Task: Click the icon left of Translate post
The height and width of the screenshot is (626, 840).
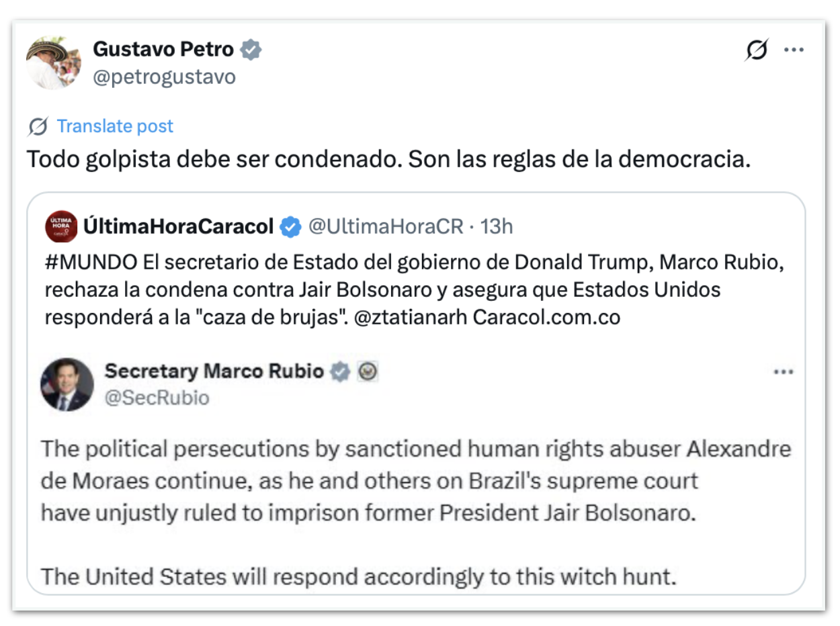Action: [x=39, y=126]
